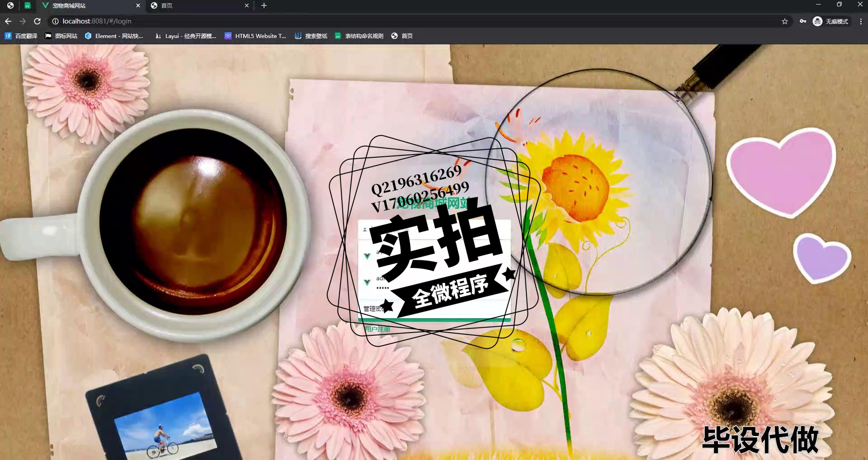Close the 宠物商城网站 tab
Screen dimensions: 868x460
coord(138,5)
